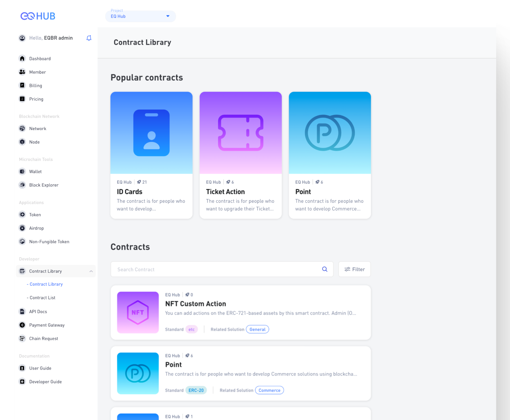
Task: Open the API Docs menu item
Action: click(x=38, y=312)
